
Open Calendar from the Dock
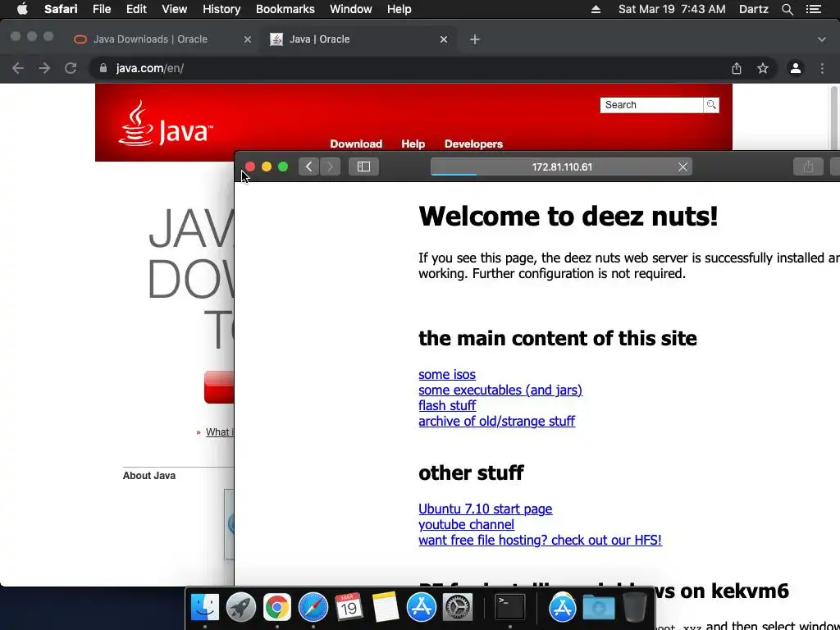(349, 608)
